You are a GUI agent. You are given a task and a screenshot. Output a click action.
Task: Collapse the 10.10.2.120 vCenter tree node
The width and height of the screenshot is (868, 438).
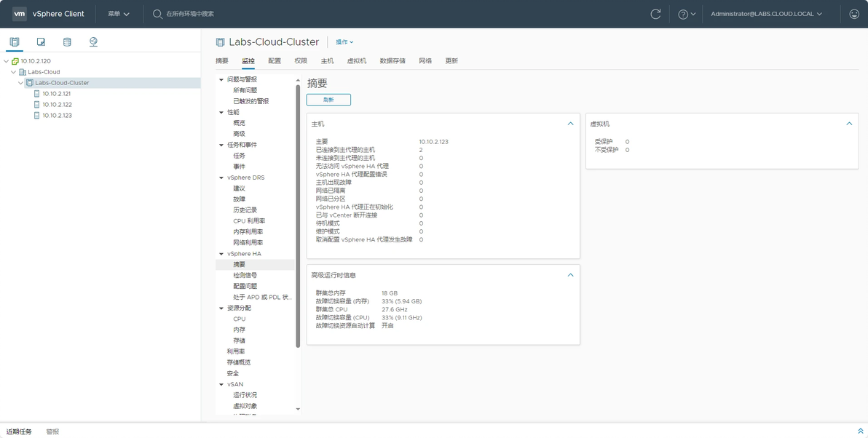[6, 61]
